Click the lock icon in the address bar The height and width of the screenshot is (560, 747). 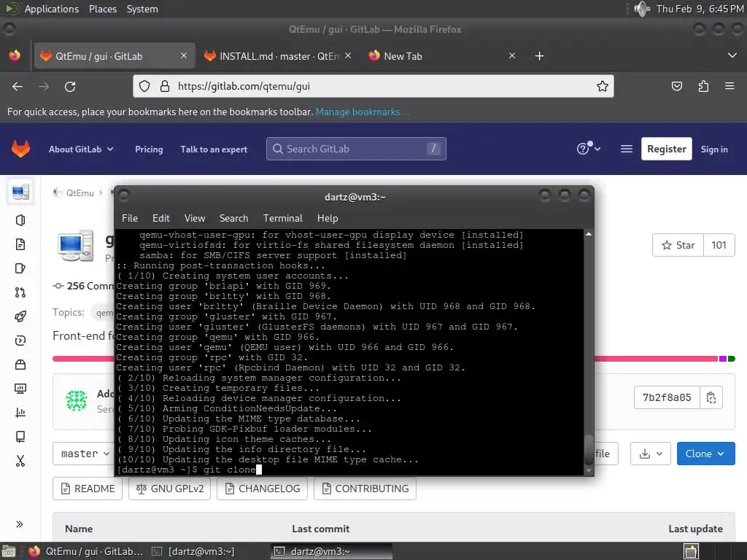click(165, 86)
